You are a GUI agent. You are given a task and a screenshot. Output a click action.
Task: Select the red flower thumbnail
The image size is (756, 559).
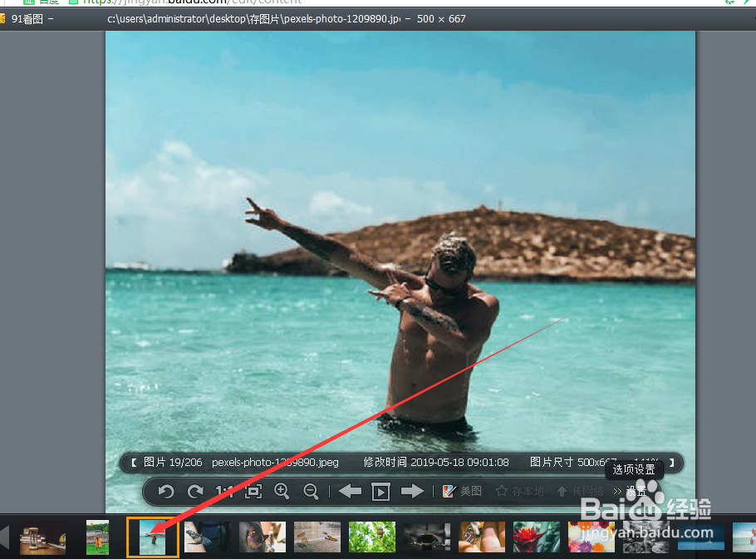click(536, 537)
